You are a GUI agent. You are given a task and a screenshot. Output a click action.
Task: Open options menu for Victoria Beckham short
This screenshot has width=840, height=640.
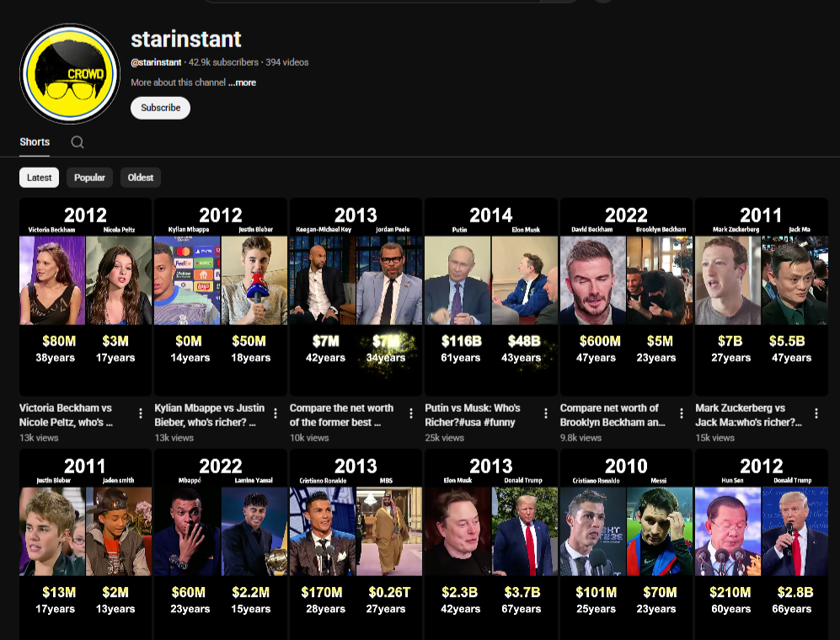pyautogui.click(x=141, y=413)
